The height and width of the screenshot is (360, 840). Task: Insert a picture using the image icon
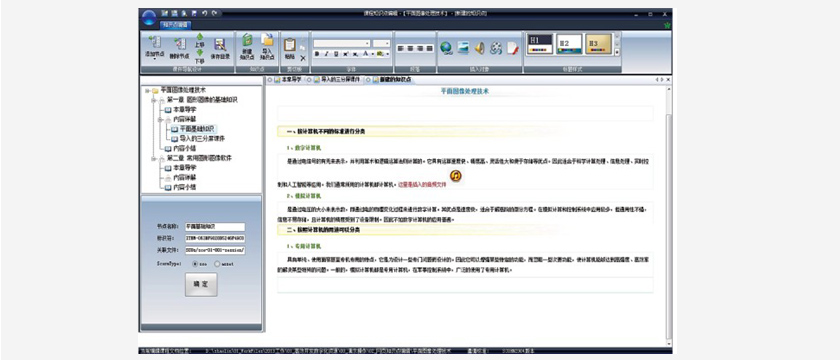pos(463,48)
